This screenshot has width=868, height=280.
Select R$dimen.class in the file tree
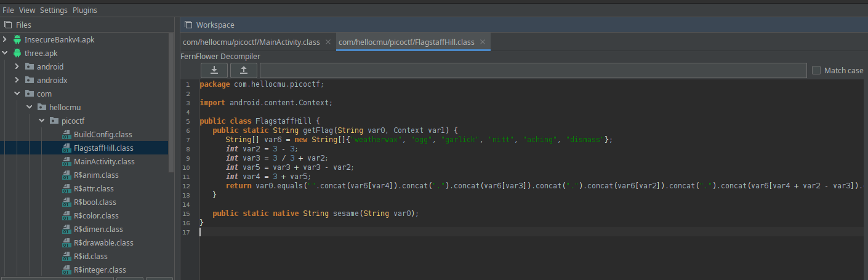pyautogui.click(x=97, y=229)
